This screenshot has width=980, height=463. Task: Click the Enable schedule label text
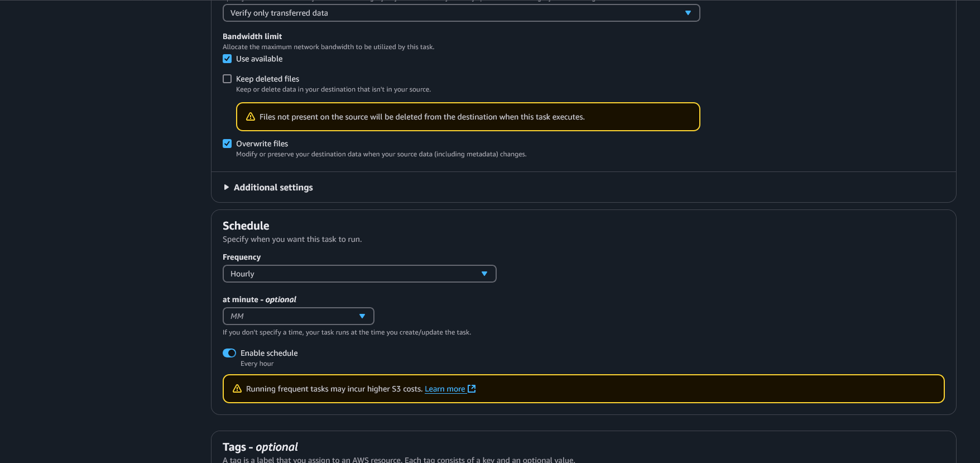tap(269, 353)
